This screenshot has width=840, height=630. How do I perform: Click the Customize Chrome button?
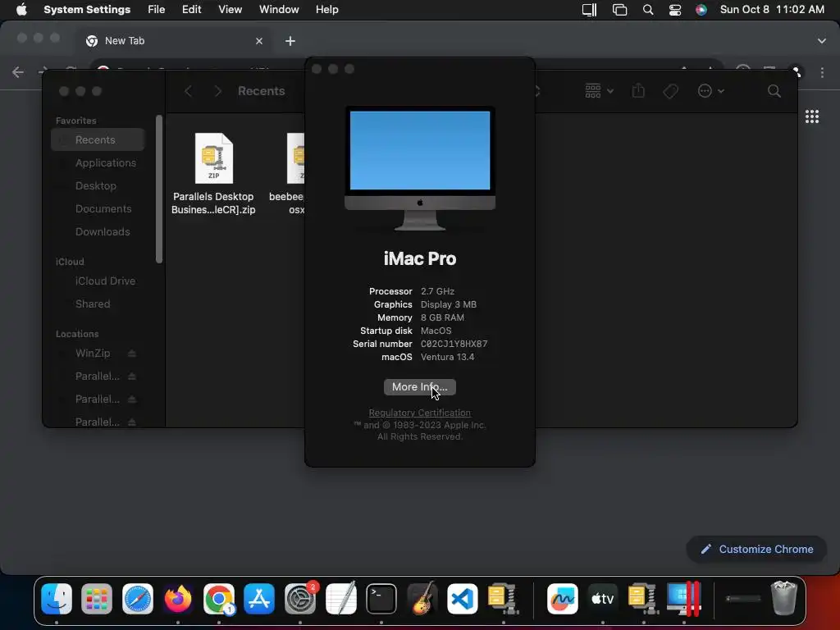point(757,549)
